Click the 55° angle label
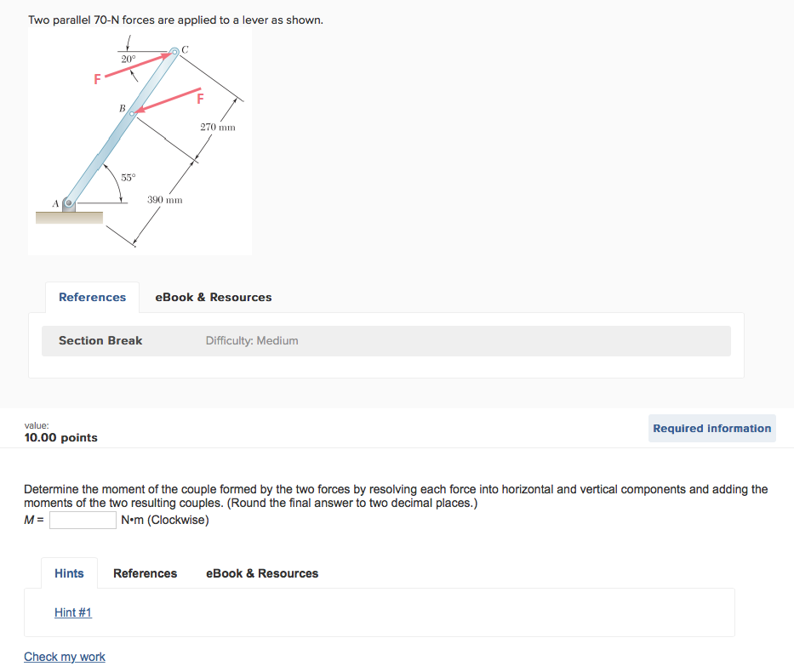This screenshot has height=672, width=794. [128, 178]
